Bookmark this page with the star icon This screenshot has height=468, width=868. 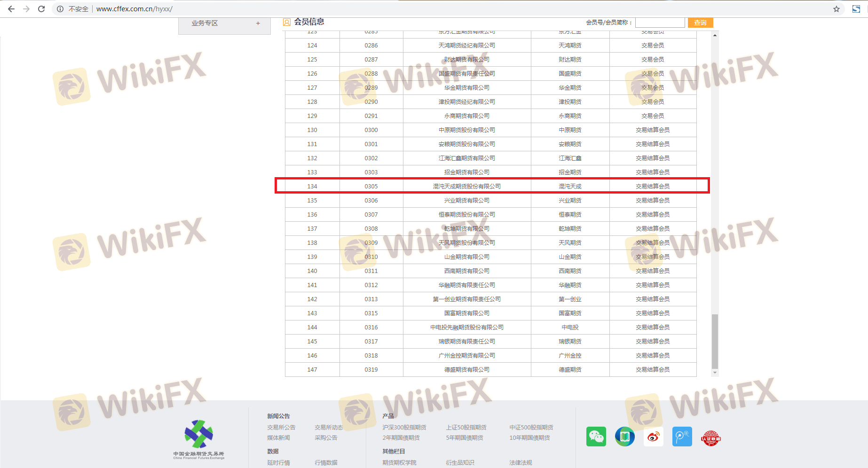click(836, 9)
